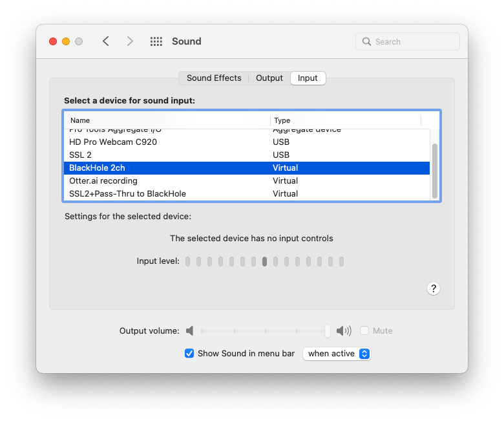
Task: Minimize window with yellow button
Action: pyautogui.click(x=66, y=41)
